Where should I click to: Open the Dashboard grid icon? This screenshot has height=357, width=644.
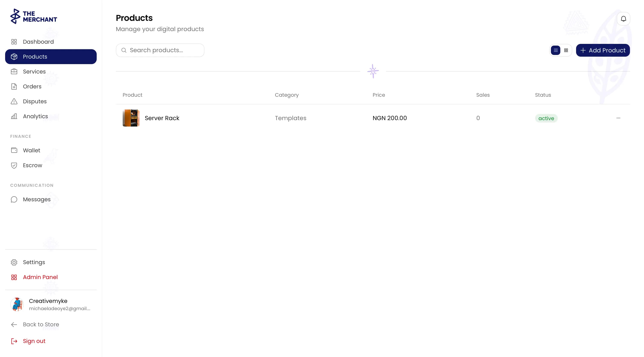[x=14, y=42]
